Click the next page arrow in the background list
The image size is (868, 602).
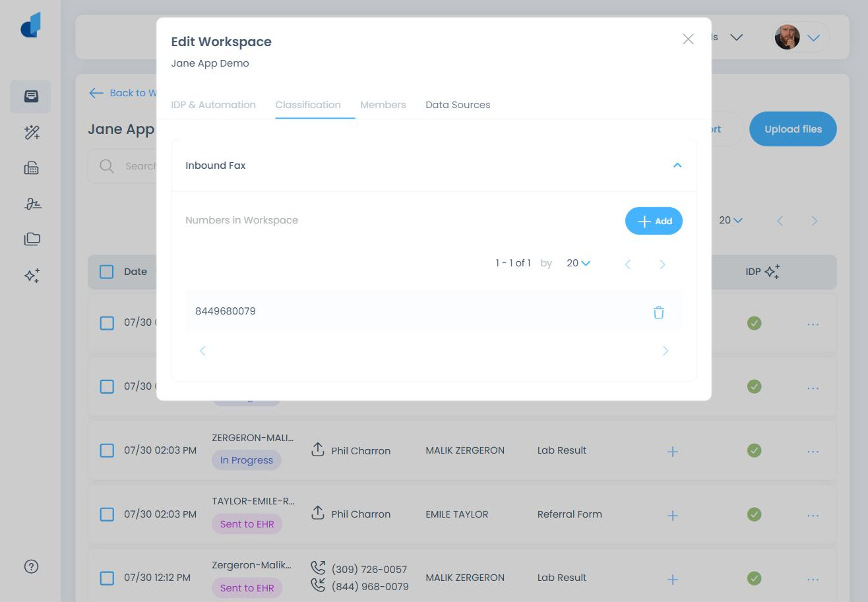click(x=814, y=222)
